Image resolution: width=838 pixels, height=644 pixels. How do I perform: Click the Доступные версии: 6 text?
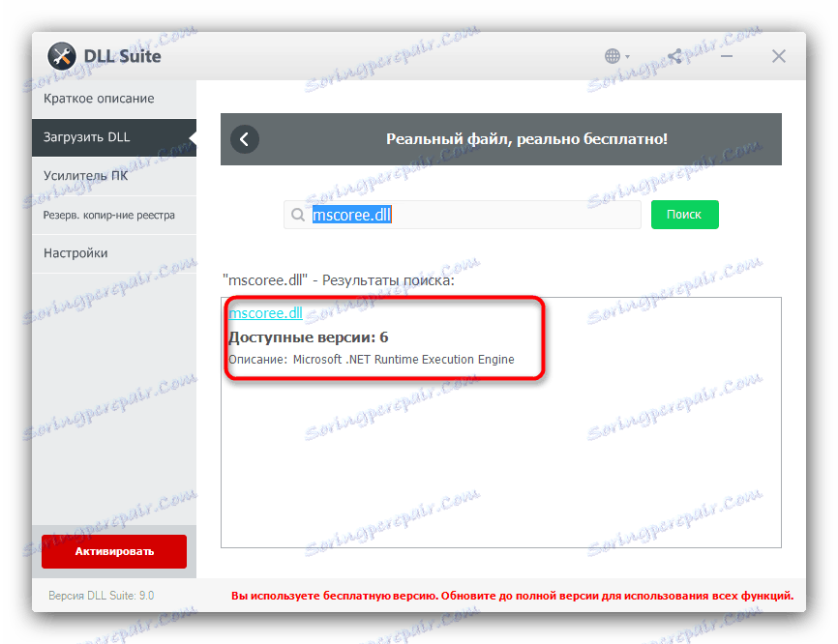point(309,337)
